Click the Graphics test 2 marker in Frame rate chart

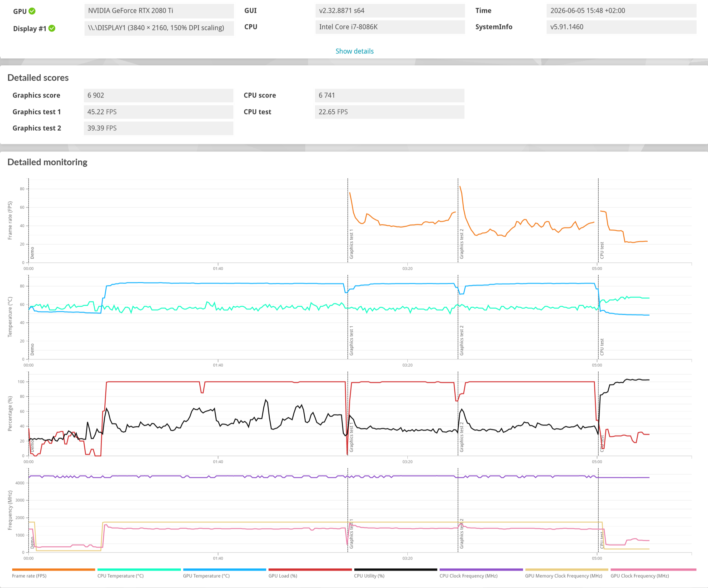[x=461, y=244]
